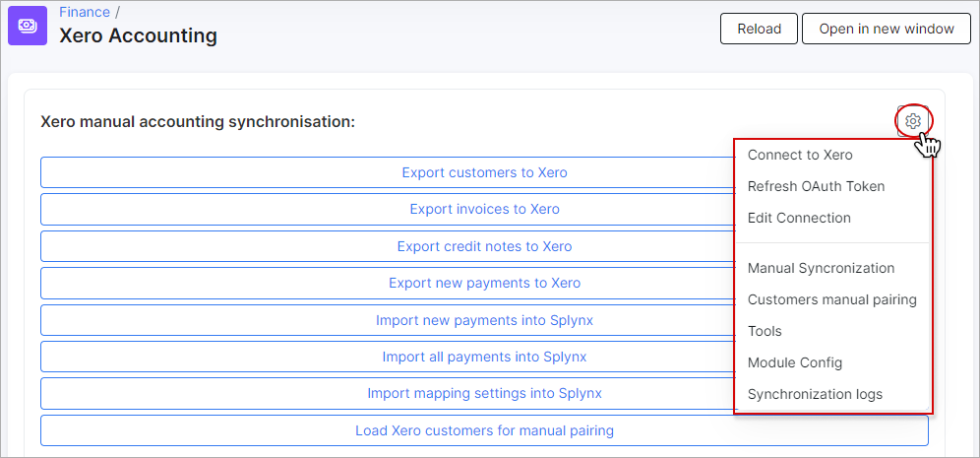
Task: Click the purple Finance module icon
Action: coord(28,26)
